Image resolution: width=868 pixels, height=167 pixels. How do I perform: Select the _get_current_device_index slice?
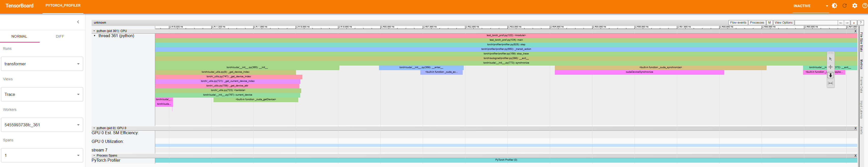click(x=228, y=81)
